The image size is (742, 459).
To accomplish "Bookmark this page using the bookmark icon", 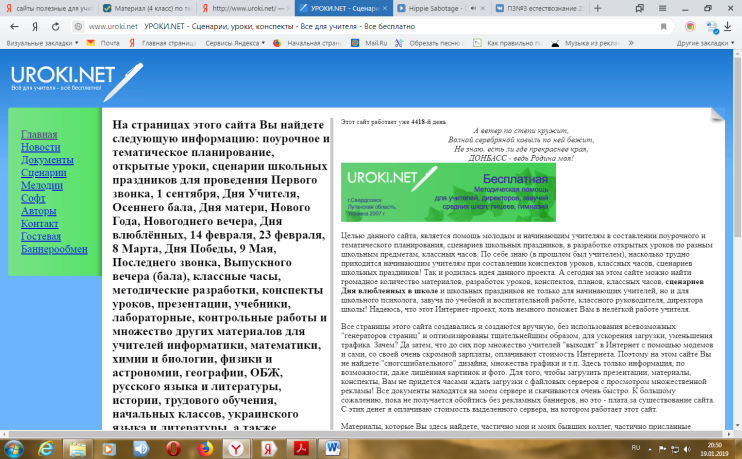I will (x=663, y=27).
